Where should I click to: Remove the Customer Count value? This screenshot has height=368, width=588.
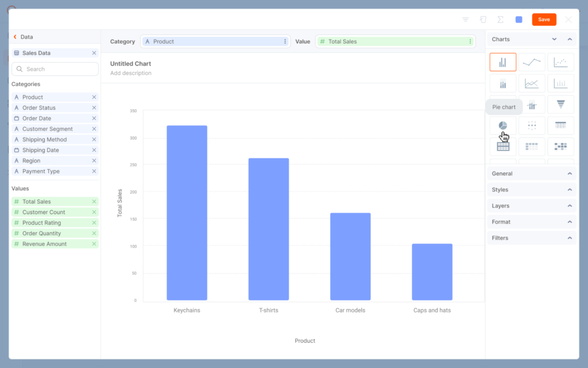pyautogui.click(x=94, y=212)
